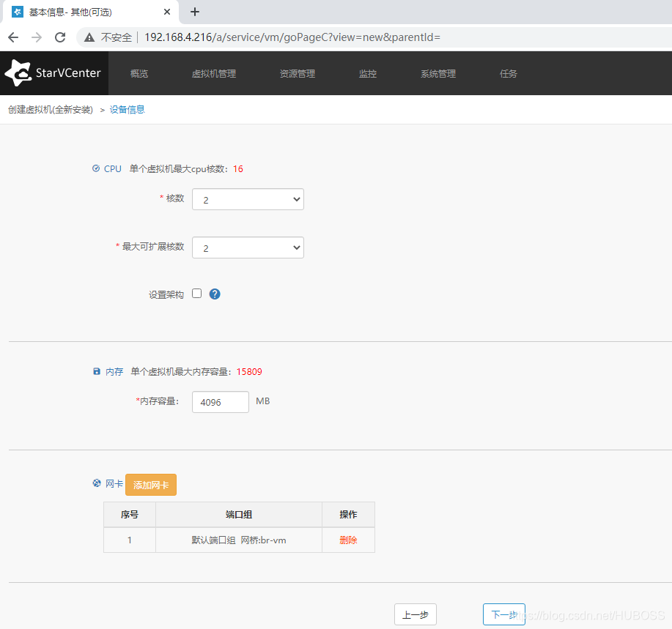
Task: Open the 监控 menu
Action: pos(368,74)
